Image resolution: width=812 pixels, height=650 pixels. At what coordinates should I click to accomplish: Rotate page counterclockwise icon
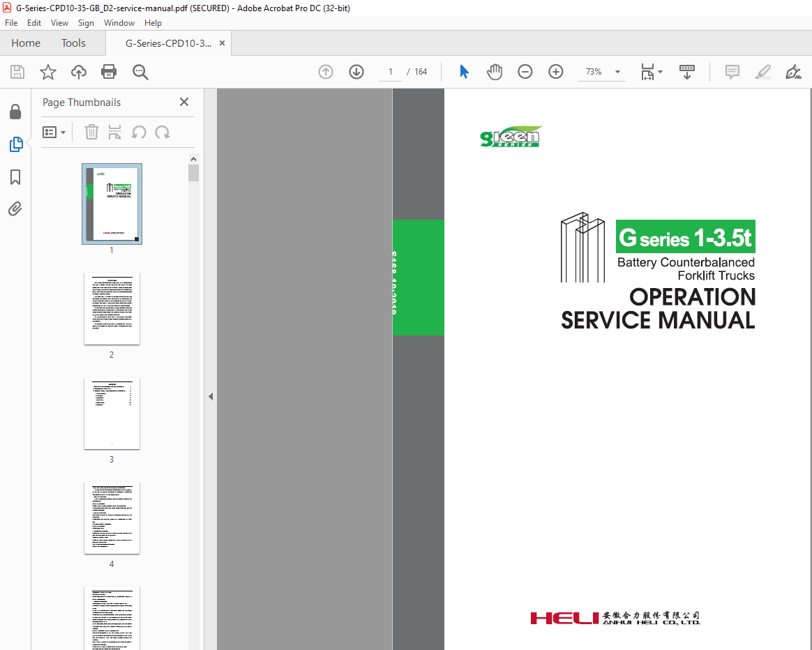[x=138, y=133]
